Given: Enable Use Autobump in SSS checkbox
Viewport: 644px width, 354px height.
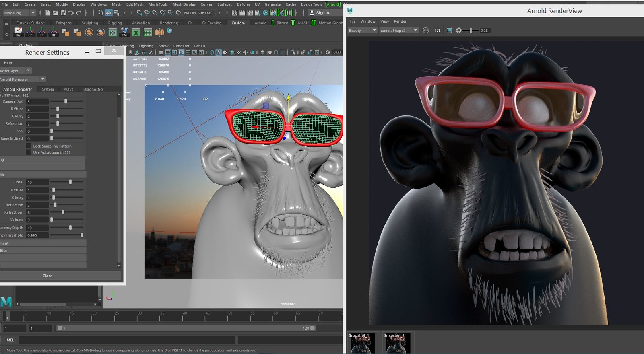Looking at the screenshot, I should 29,152.
